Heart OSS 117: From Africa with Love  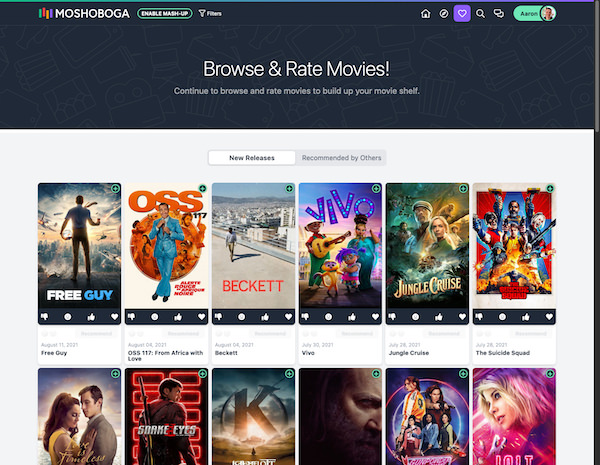coord(201,317)
